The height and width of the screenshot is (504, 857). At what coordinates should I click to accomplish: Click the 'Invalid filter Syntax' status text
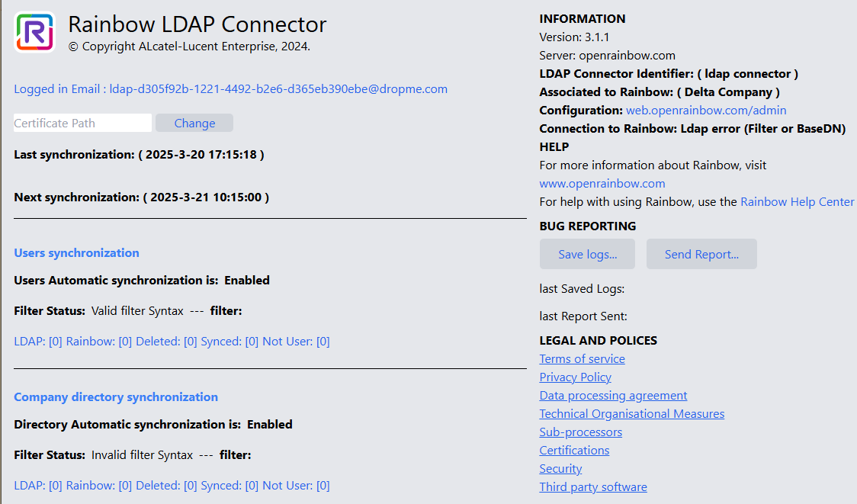(142, 455)
